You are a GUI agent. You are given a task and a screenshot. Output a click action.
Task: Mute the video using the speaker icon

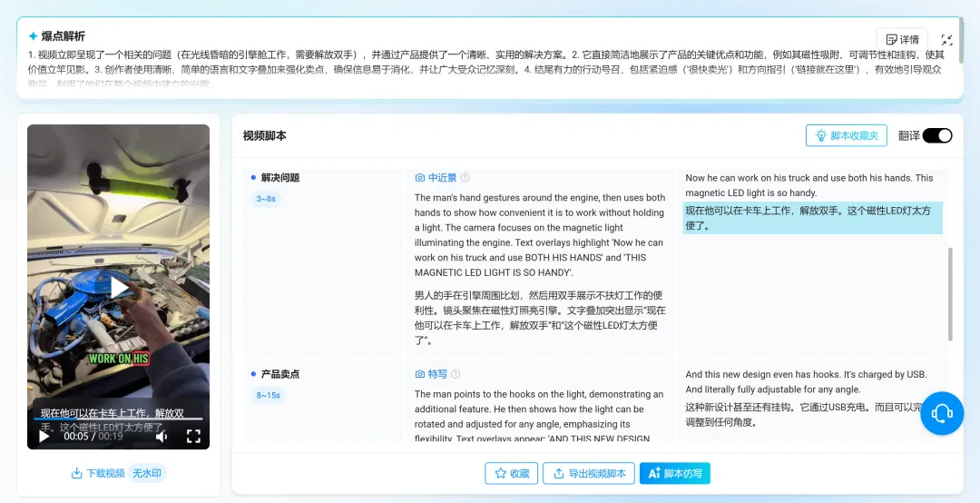[x=162, y=437]
